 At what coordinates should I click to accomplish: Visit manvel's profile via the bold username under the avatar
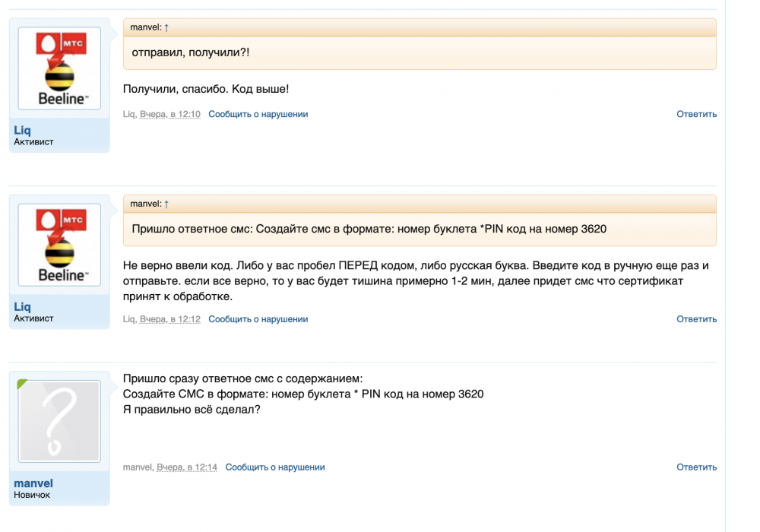[x=33, y=483]
